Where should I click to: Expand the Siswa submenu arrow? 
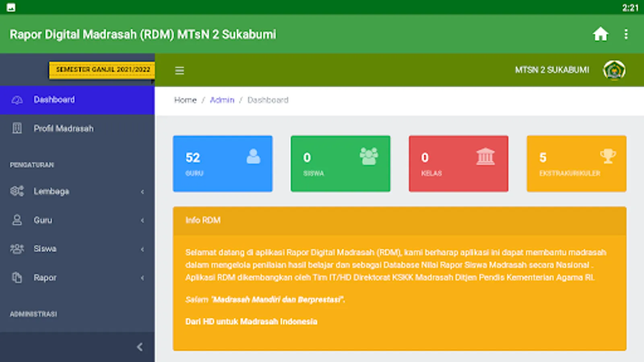tap(142, 249)
